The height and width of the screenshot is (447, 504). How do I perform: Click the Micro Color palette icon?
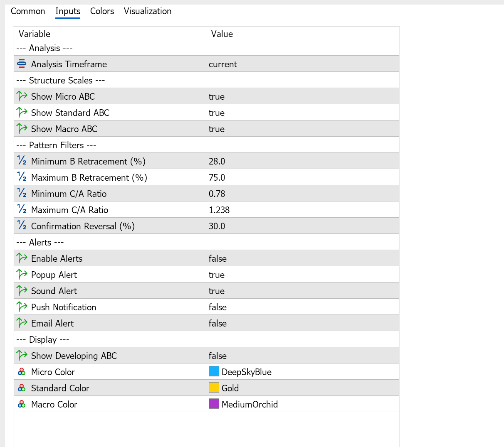[x=22, y=372]
